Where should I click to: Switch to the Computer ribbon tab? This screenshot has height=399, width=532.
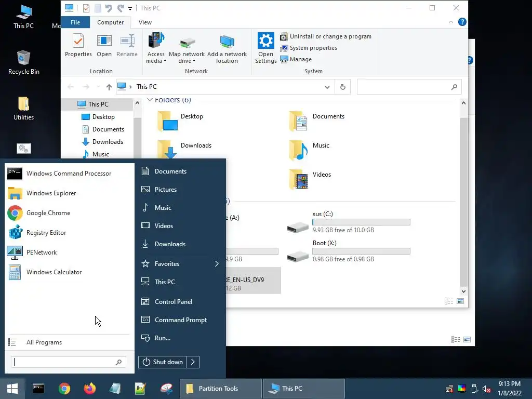point(110,22)
